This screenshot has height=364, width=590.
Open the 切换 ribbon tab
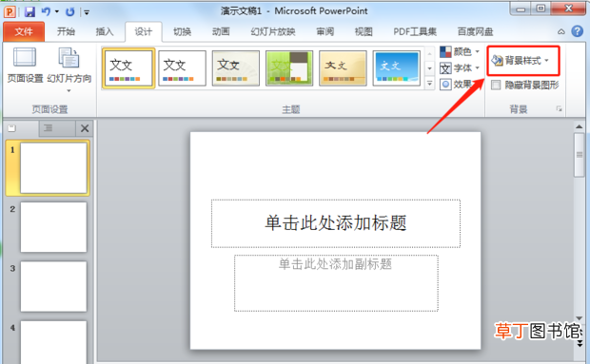[183, 32]
